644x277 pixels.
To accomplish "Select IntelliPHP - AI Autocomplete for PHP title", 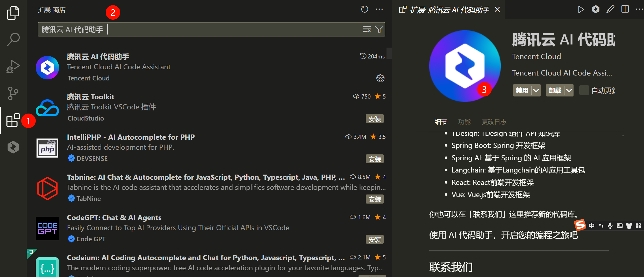I will 131,137.
